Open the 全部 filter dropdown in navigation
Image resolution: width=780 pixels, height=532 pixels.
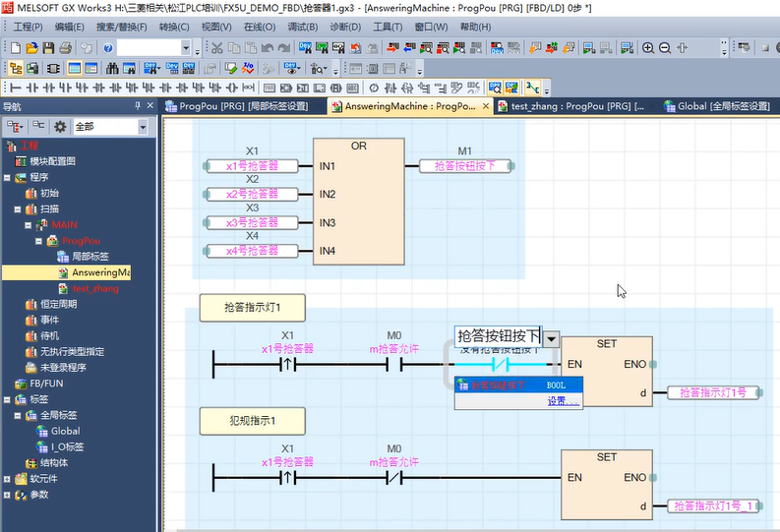[x=143, y=127]
